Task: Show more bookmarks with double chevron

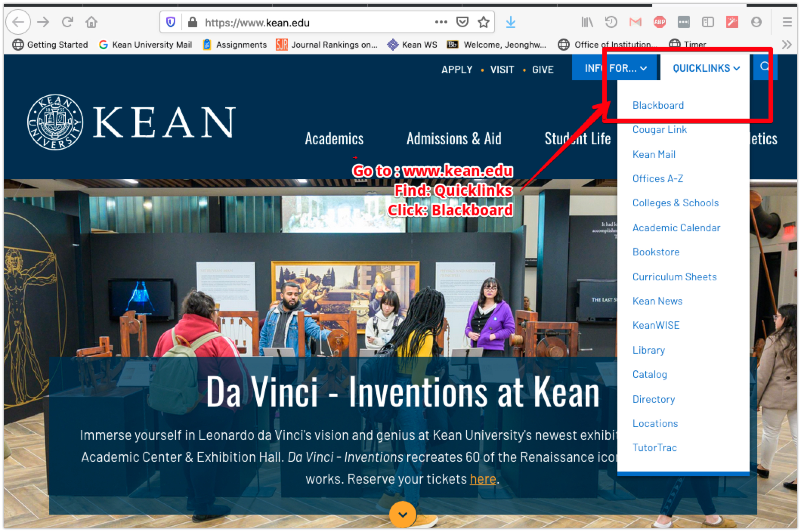Action: pos(787,45)
